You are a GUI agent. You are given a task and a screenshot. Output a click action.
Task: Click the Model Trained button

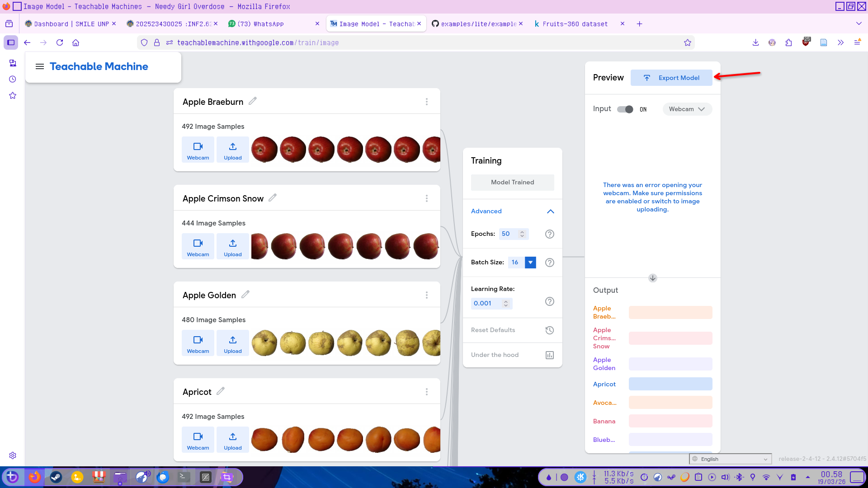pos(512,183)
